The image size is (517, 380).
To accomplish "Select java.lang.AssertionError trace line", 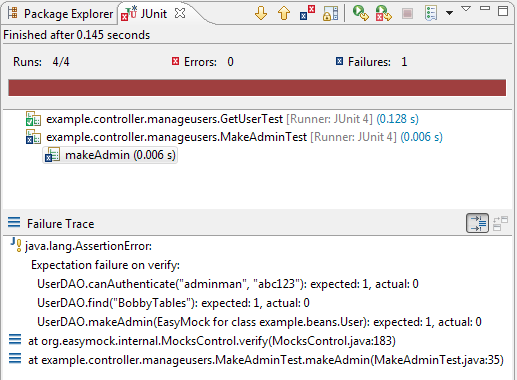I will (88, 246).
